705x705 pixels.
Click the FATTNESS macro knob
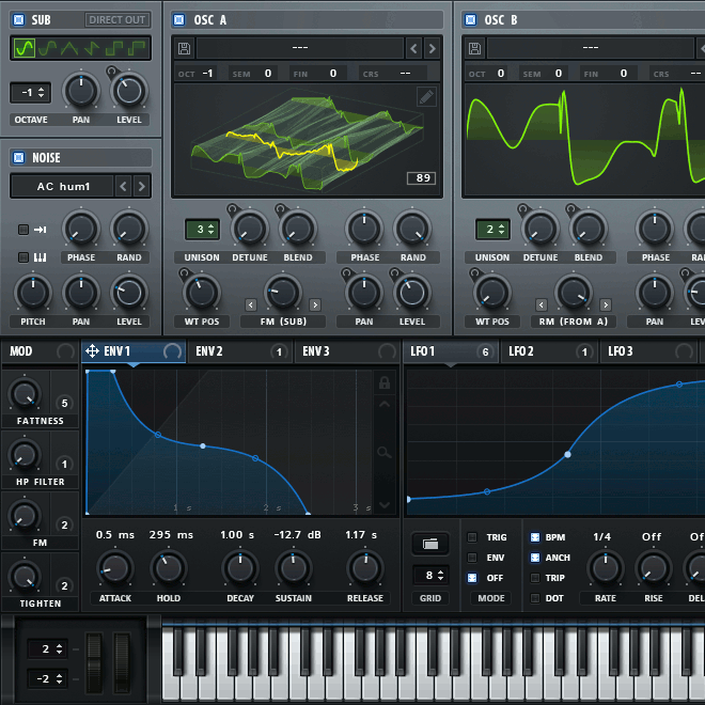coord(25,394)
